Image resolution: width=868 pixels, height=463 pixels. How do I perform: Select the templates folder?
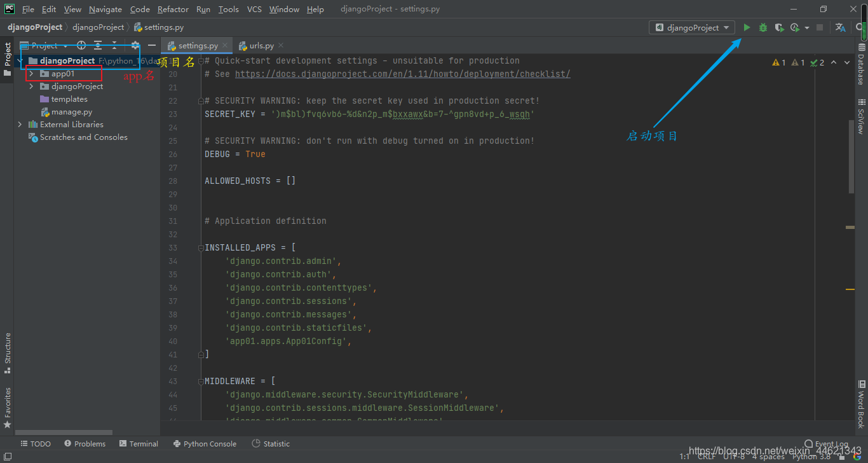[69, 99]
